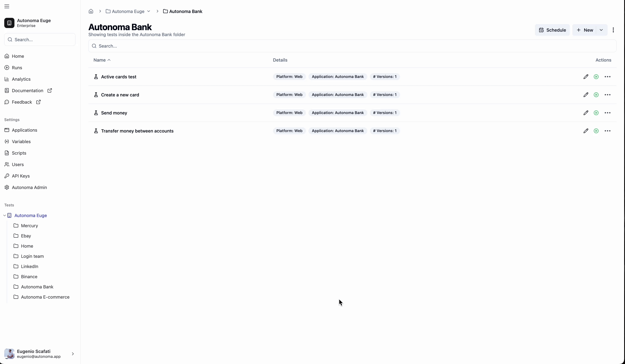The height and width of the screenshot is (364, 625).
Task: Click the tests search field in main panel
Action: tap(352, 46)
